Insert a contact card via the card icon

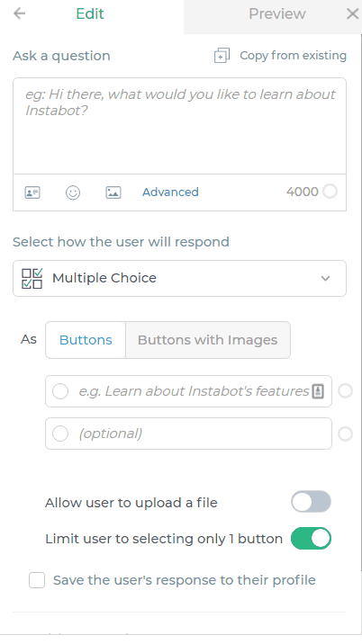pyautogui.click(x=32, y=192)
